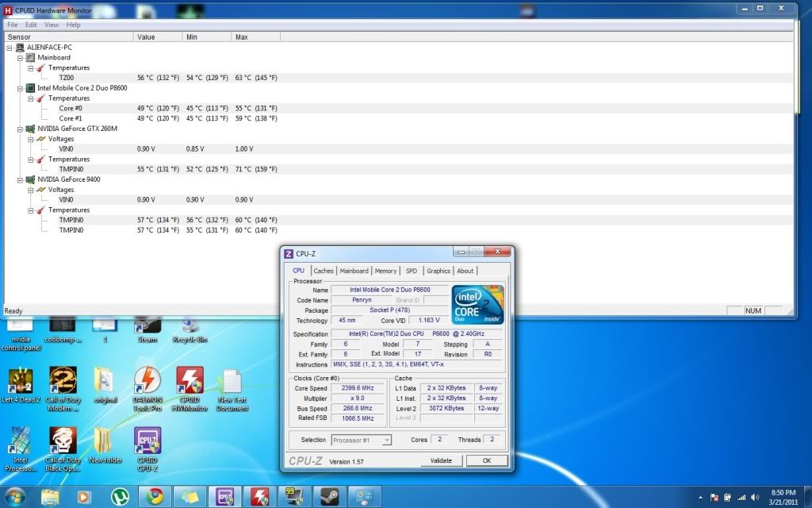The height and width of the screenshot is (508, 812).
Task: Select the Recycle Bin desktop icon
Action: 190,330
